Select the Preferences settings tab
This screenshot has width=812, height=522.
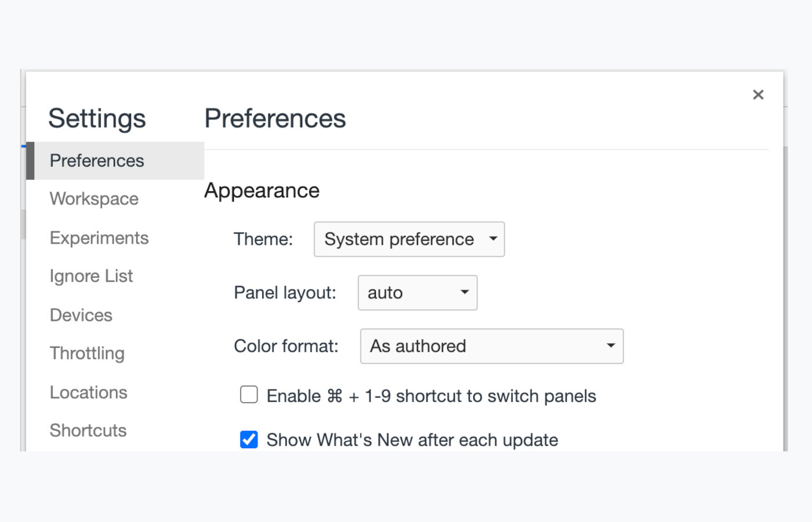pyautogui.click(x=115, y=161)
